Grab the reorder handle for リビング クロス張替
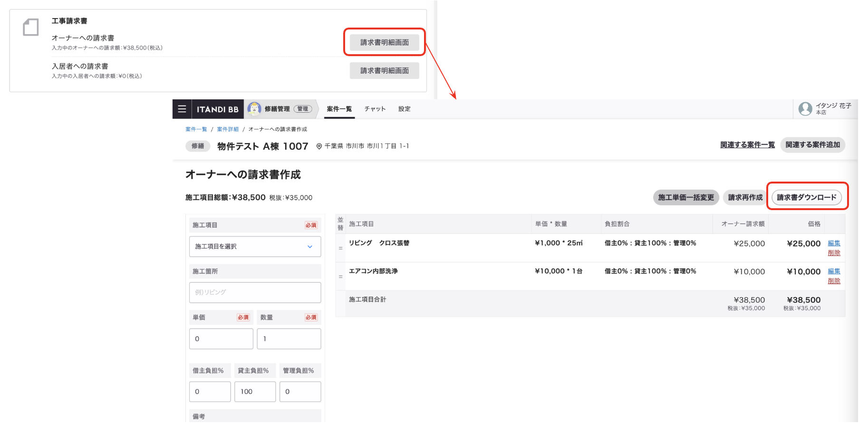Screen dimensions: 868x444 tap(340, 248)
